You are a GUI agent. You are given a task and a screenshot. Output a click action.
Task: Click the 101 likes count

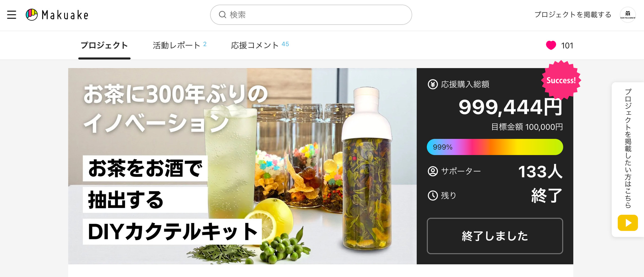[x=567, y=46]
